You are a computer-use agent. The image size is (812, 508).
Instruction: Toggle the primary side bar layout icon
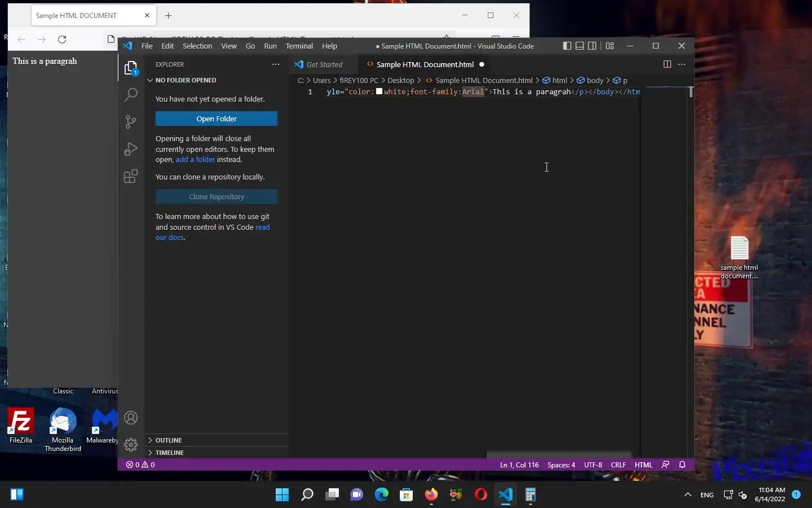(567, 46)
